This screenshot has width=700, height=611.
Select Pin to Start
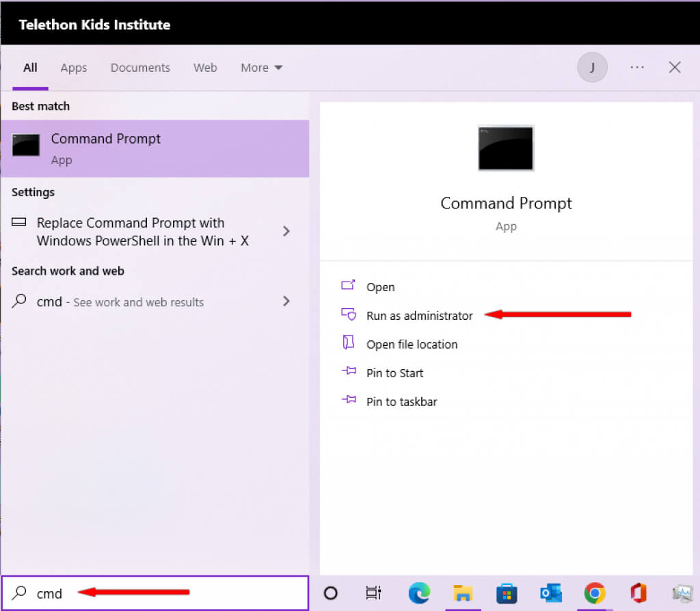(x=394, y=372)
